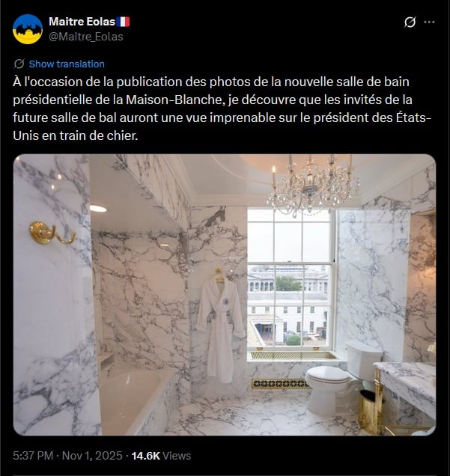The width and height of the screenshot is (450, 476).
Task: Click the gold trash bin in the photo
Action: [x=369, y=412]
